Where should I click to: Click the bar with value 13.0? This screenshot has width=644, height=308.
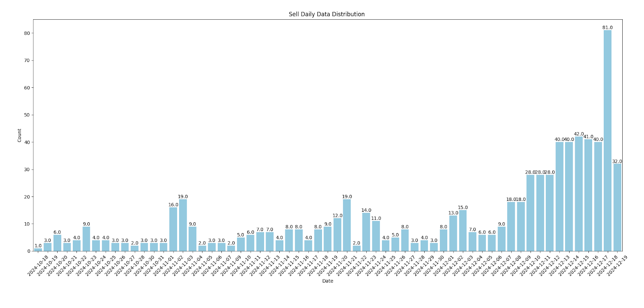click(453, 234)
